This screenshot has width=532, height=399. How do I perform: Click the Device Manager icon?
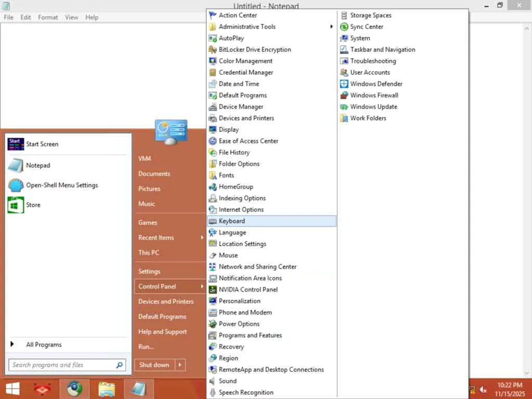coord(212,107)
